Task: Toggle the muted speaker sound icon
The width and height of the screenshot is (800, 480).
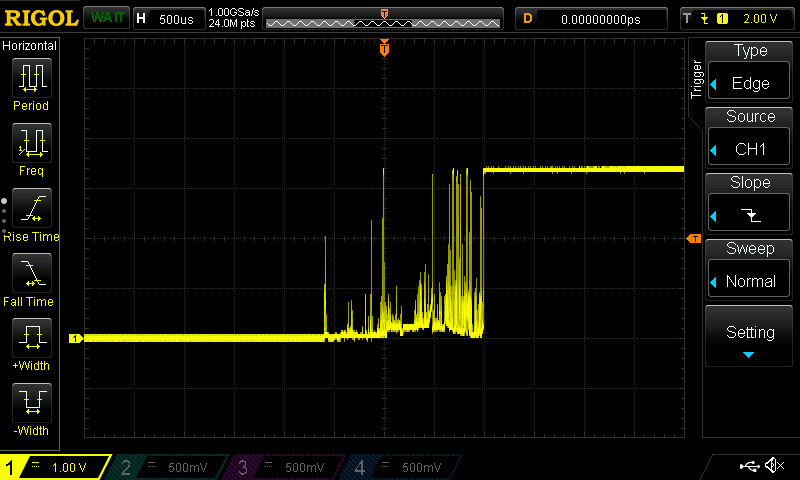Action: [x=774, y=465]
